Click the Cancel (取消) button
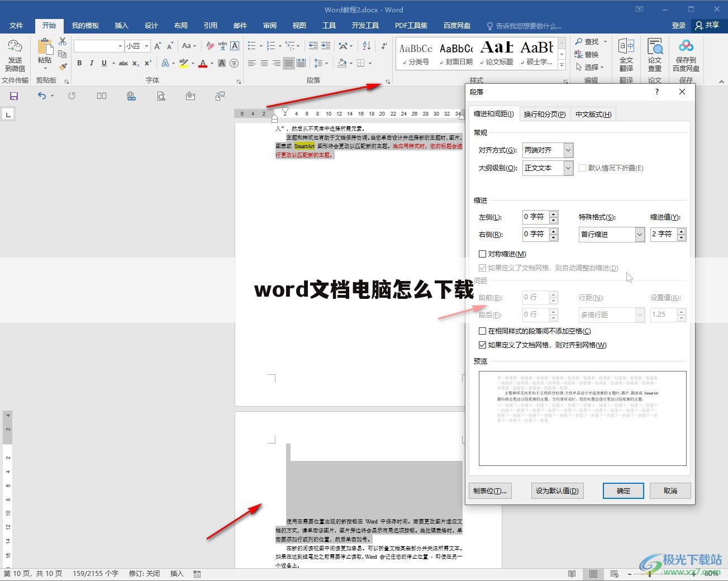Image resolution: width=728 pixels, height=581 pixels. 670,490
